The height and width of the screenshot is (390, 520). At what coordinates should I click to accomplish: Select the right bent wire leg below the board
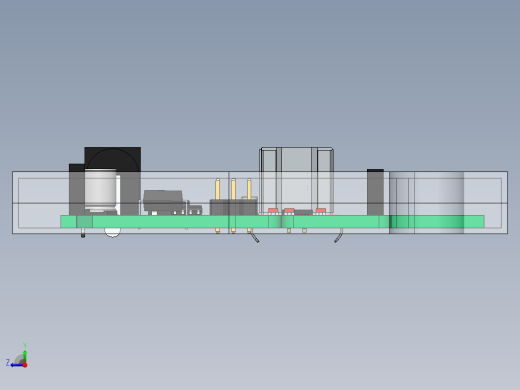pyautogui.click(x=339, y=236)
